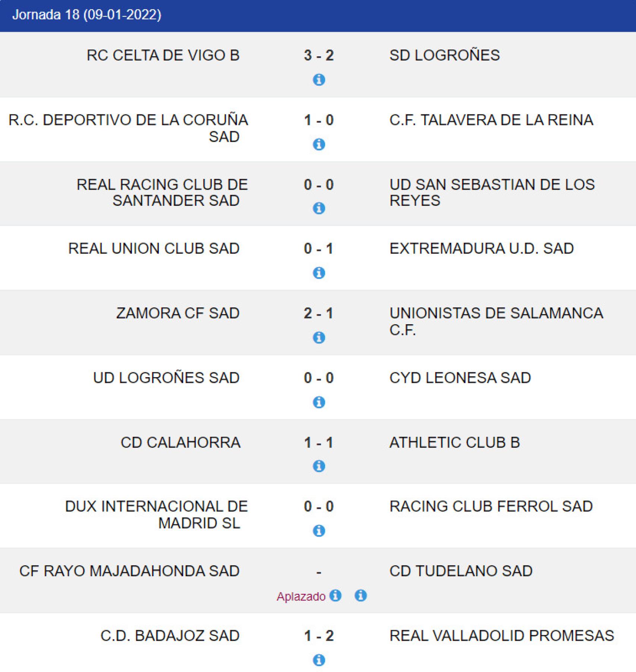Open info icon for CD Calahorra match
Viewport: 636px width, 672px height.
pyautogui.click(x=319, y=466)
